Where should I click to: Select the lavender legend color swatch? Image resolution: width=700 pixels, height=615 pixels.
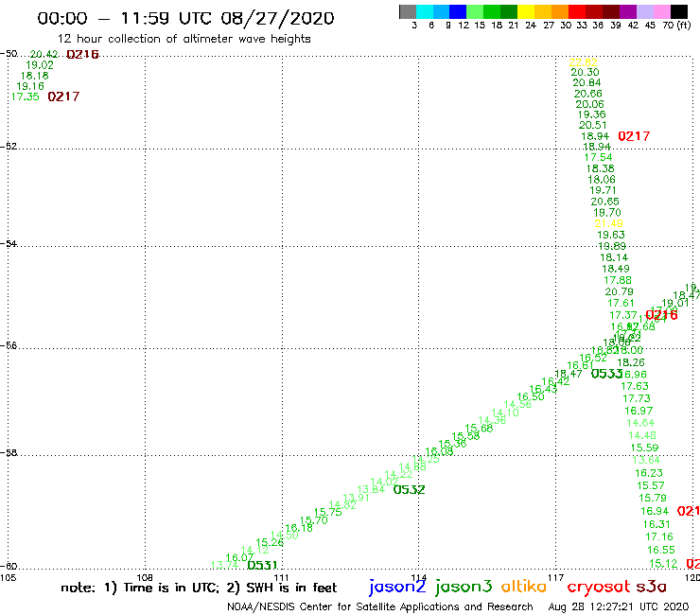[x=644, y=11]
